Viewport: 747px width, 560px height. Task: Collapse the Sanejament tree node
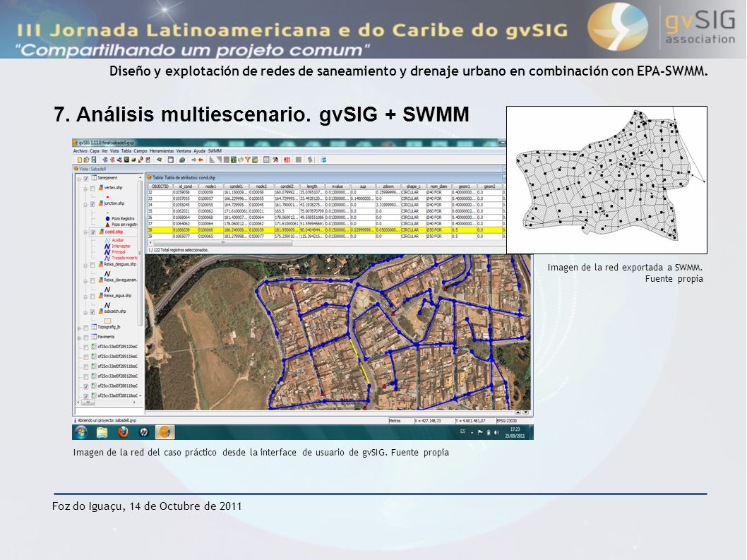point(79,179)
